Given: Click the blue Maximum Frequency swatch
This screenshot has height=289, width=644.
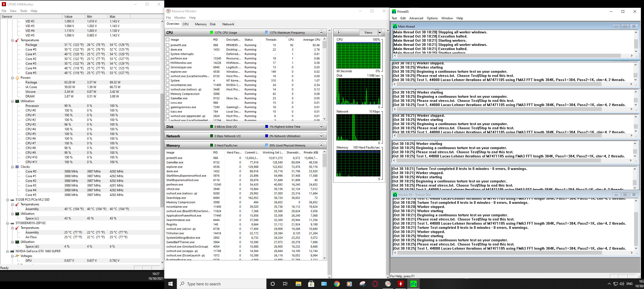Looking at the screenshot, I should coord(266,33).
